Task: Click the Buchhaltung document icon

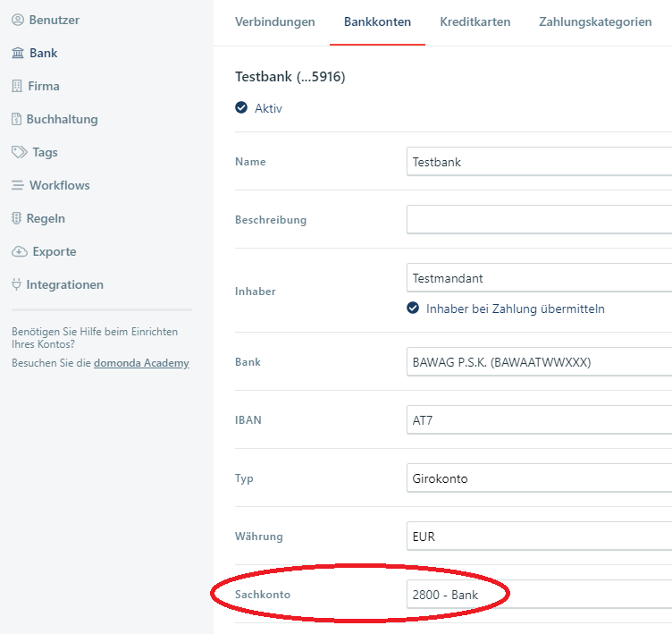Action: click(x=17, y=120)
